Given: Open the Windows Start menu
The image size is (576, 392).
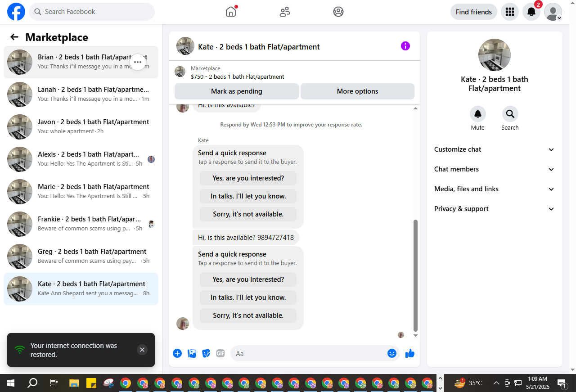Looking at the screenshot, I should (x=11, y=383).
